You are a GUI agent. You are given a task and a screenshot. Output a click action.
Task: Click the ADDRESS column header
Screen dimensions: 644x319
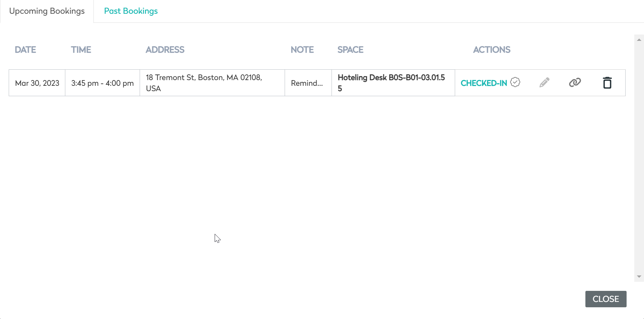point(165,50)
